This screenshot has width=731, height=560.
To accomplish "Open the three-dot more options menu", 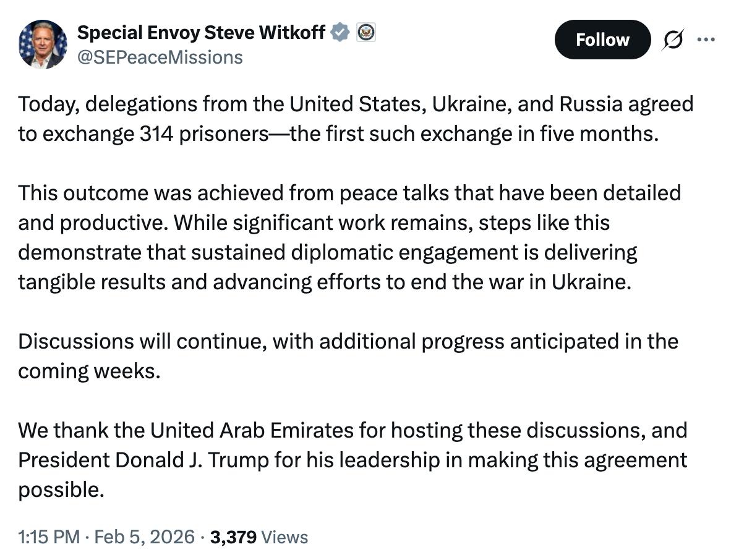I will point(705,40).
